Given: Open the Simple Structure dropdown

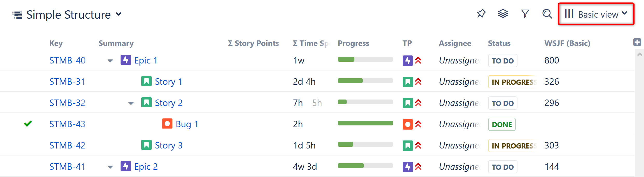Looking at the screenshot, I should [x=119, y=14].
